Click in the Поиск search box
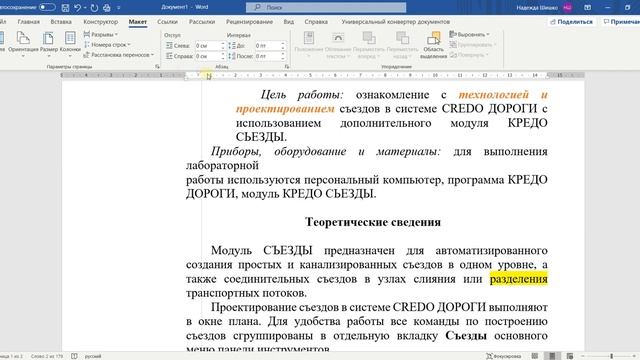This screenshot has height=360, width=640. 326,7
